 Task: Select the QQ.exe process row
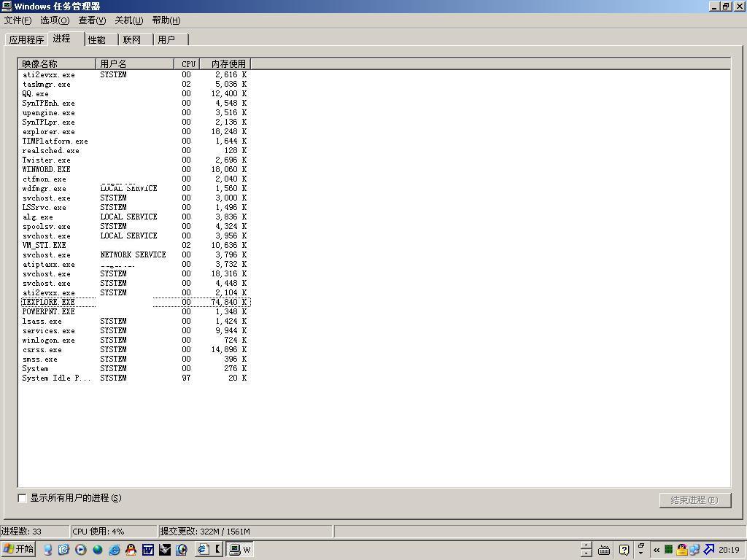point(135,94)
